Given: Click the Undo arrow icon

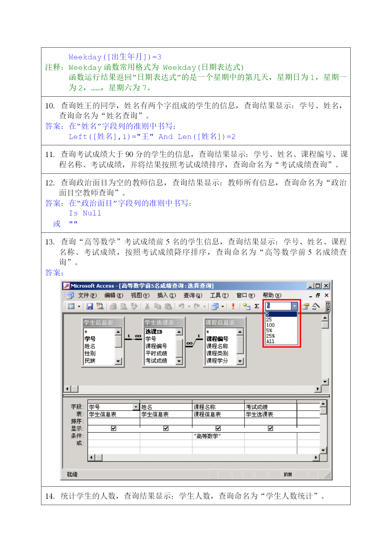Looking at the screenshot, I should tap(182, 306).
